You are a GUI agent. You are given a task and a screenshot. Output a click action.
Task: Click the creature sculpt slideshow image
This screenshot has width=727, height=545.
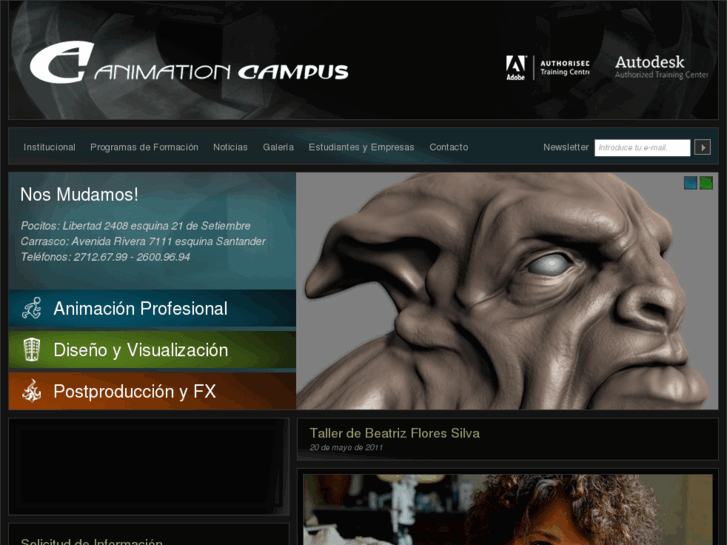507,291
